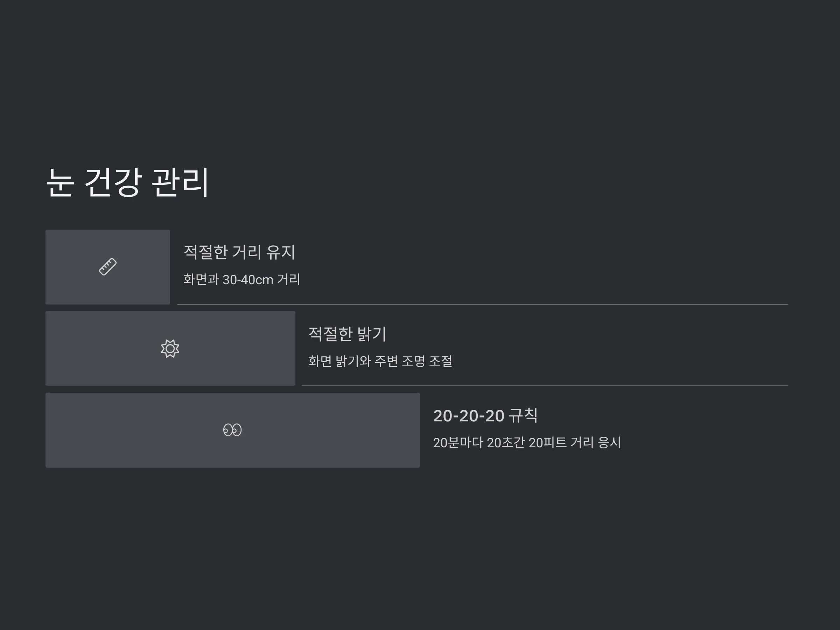840x630 pixels.
Task: Click the pair of eyes icon
Action: click(x=232, y=430)
